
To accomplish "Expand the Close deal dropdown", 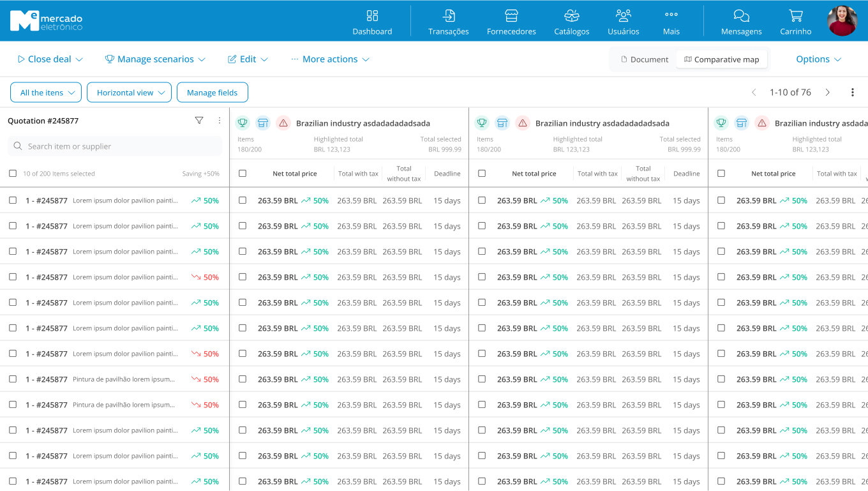I will tap(50, 59).
